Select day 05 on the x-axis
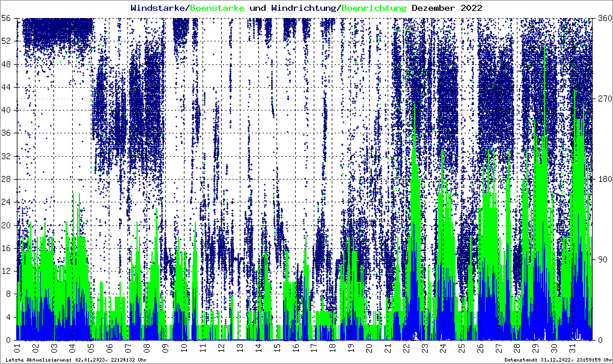 [x=91, y=348]
